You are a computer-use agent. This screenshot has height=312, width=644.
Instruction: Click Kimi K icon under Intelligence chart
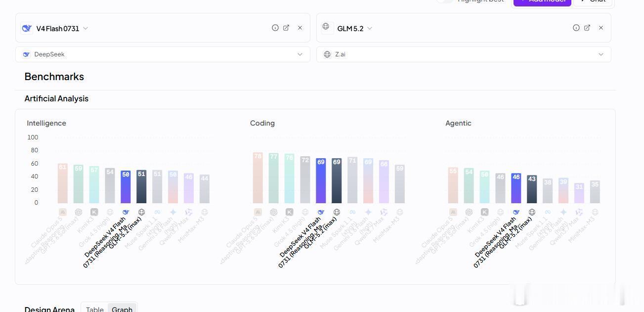tap(94, 212)
